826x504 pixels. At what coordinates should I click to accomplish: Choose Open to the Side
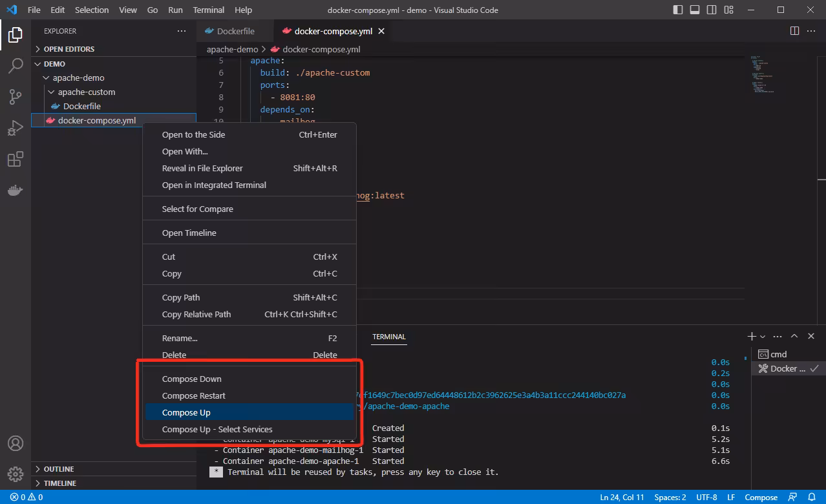(249, 134)
